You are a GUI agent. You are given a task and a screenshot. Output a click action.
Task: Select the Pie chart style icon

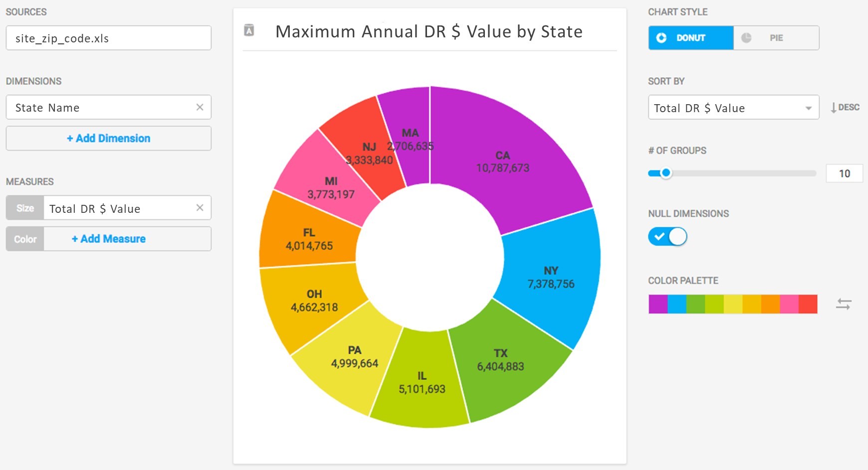(x=747, y=37)
